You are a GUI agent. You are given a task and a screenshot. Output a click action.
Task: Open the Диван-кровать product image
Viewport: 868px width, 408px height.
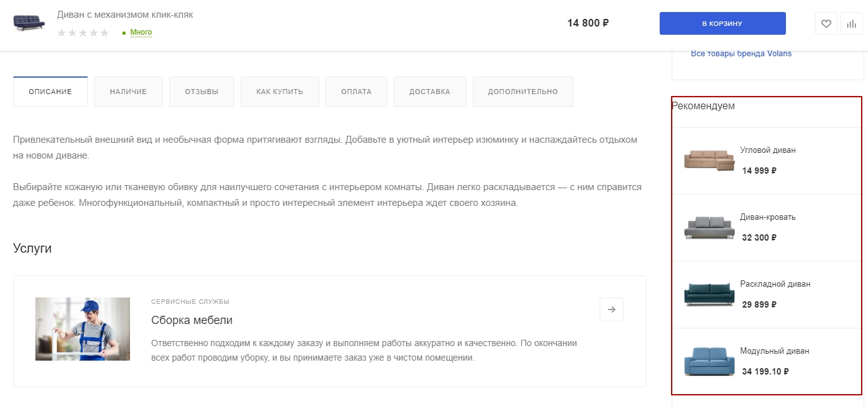click(710, 227)
